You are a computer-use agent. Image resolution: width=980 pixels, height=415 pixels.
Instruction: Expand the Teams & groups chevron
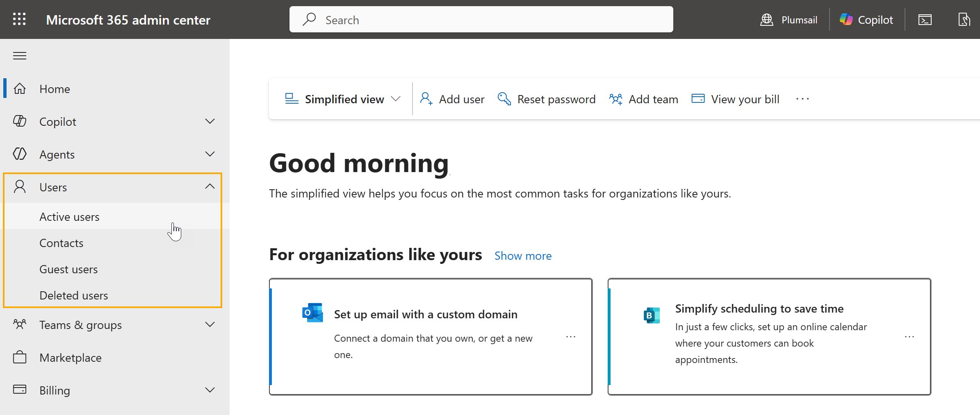point(210,324)
